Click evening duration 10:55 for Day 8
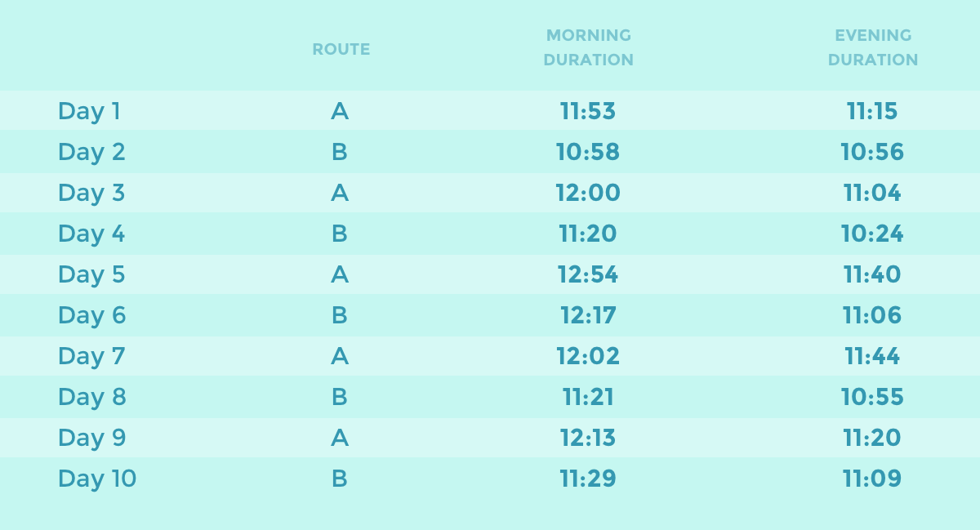 click(x=872, y=397)
